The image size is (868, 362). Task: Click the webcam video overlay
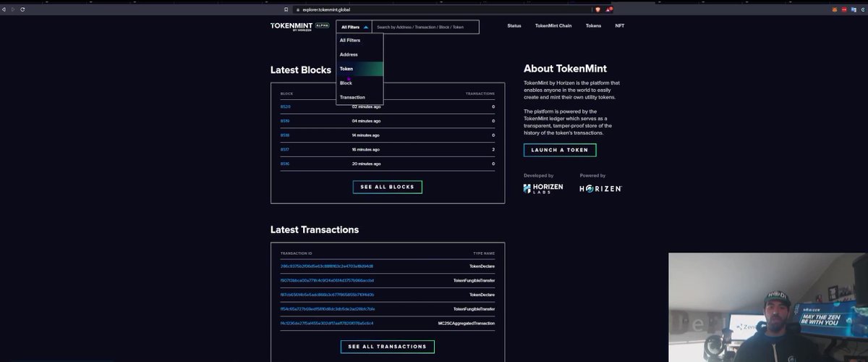[x=767, y=307]
